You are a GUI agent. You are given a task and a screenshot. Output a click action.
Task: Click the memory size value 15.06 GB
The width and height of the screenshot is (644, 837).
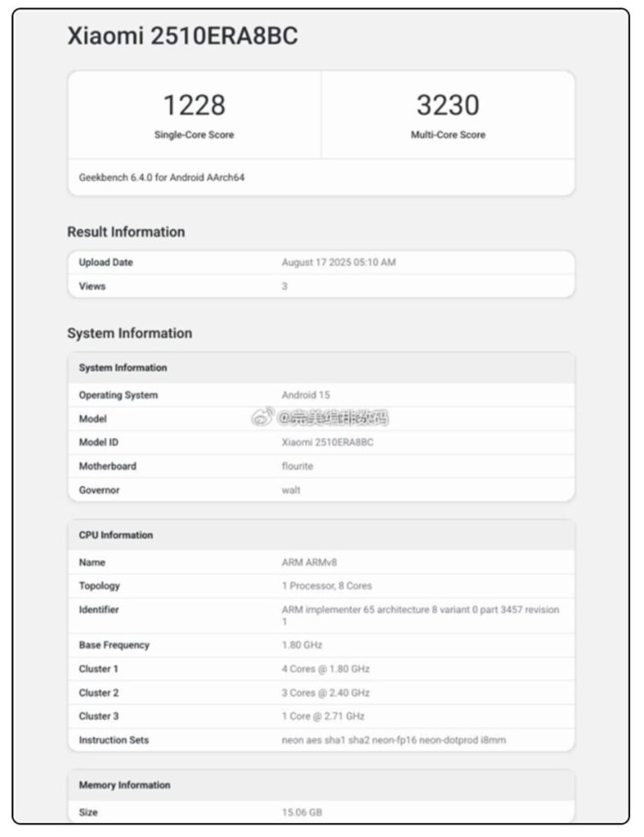coord(302,812)
